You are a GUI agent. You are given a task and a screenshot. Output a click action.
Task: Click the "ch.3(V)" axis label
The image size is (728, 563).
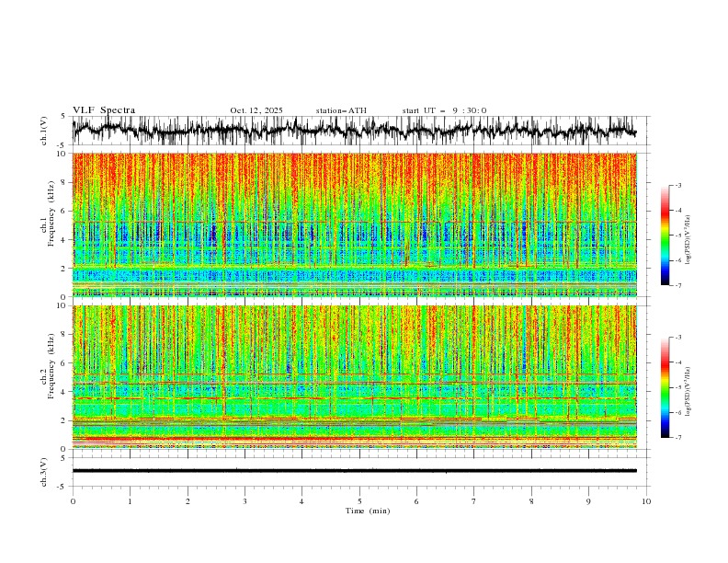(x=44, y=472)
